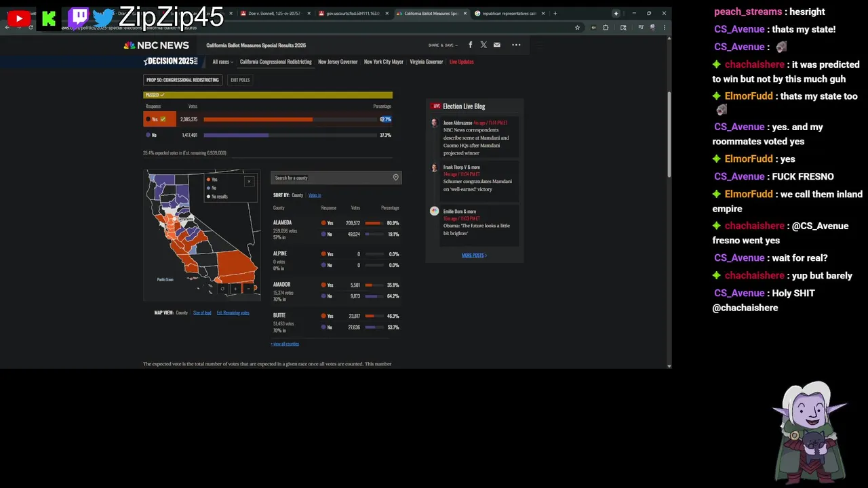Open the Share & Save dropdown
This screenshot has width=868, height=488.
pos(443,45)
